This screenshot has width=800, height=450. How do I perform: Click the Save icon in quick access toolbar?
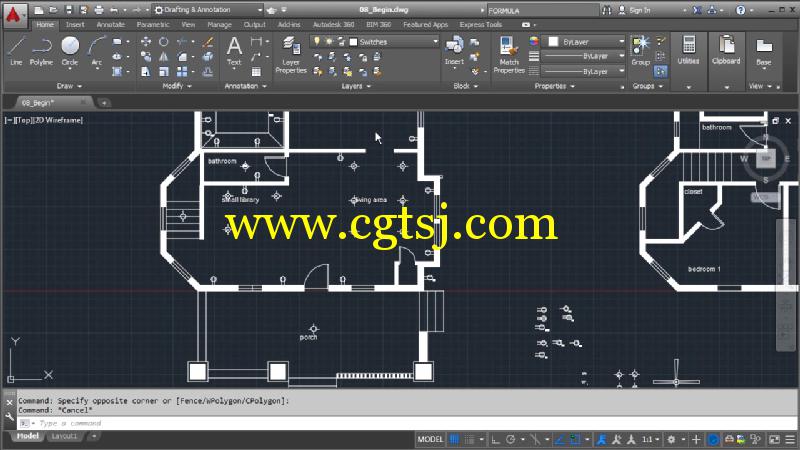point(68,10)
